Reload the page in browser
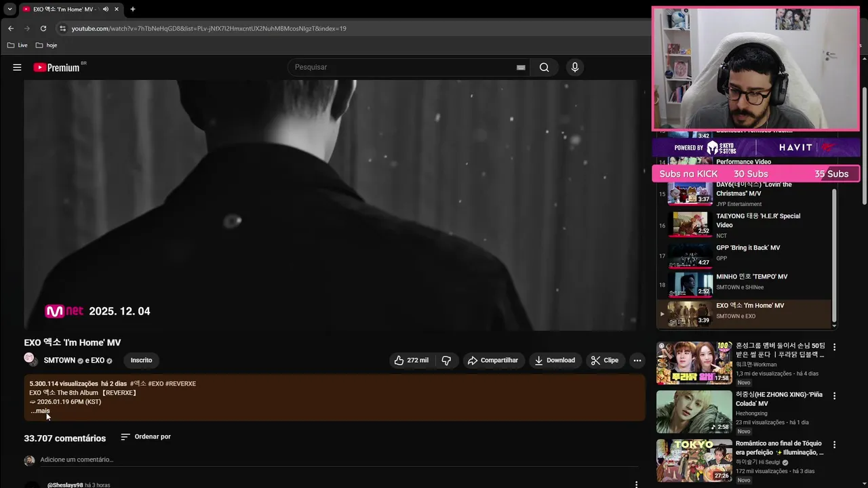 pyautogui.click(x=43, y=28)
